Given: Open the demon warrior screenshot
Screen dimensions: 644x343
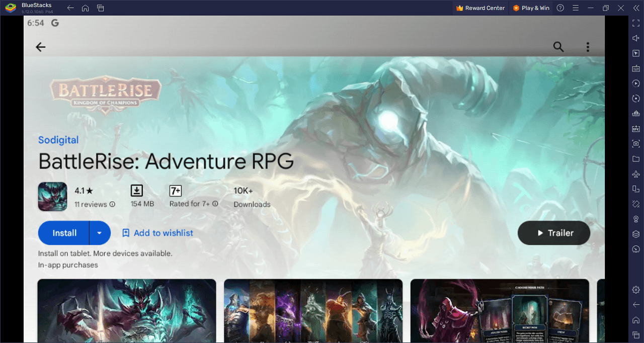Looking at the screenshot, I should click(x=127, y=310).
